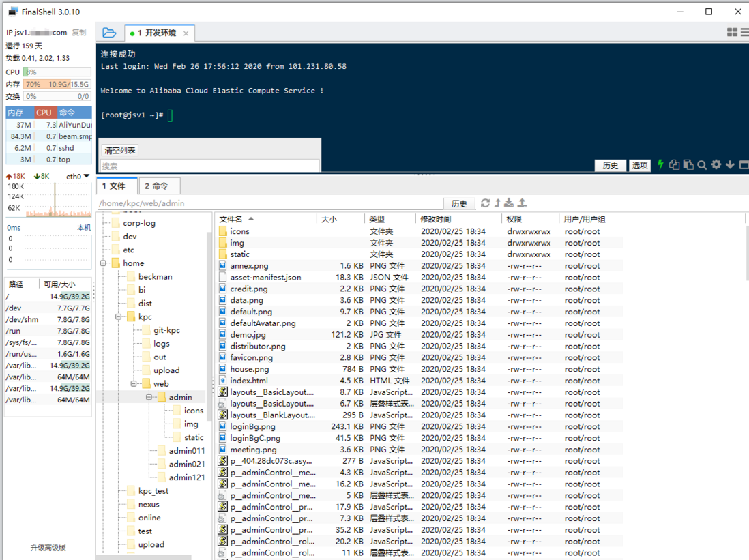Click the download icon in file toolbar

tap(509, 203)
